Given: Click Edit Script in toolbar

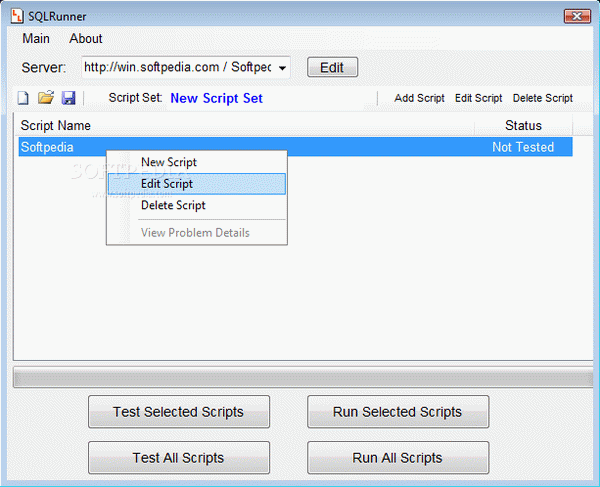Looking at the screenshot, I should coord(478,98).
